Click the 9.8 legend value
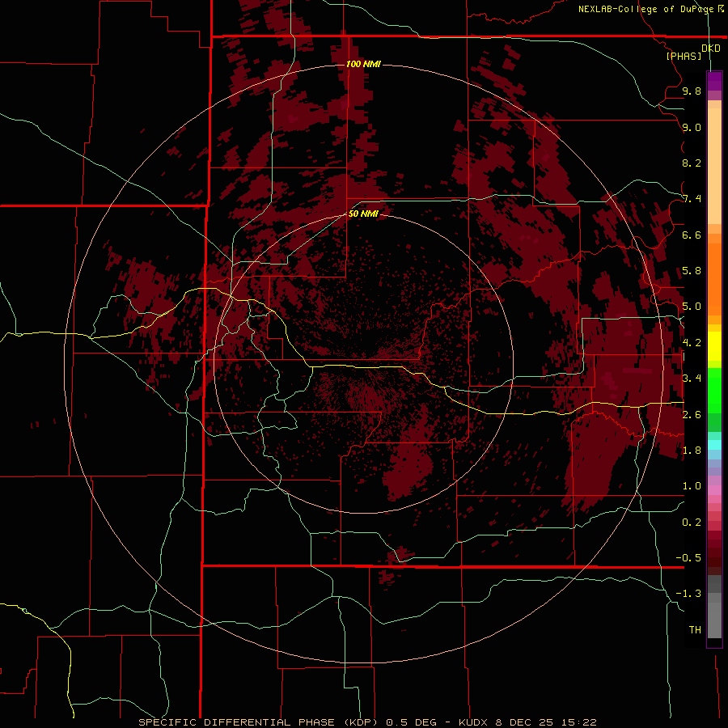The width and height of the screenshot is (728, 728). tap(692, 91)
